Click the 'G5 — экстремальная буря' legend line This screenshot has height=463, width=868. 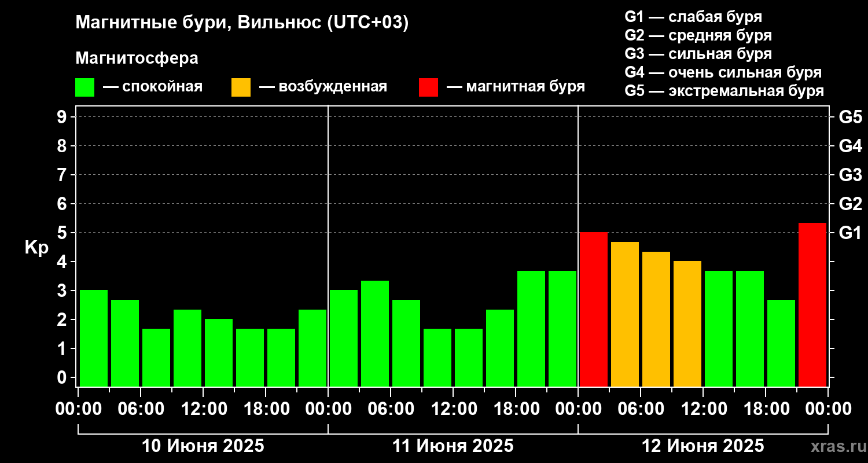tap(724, 91)
